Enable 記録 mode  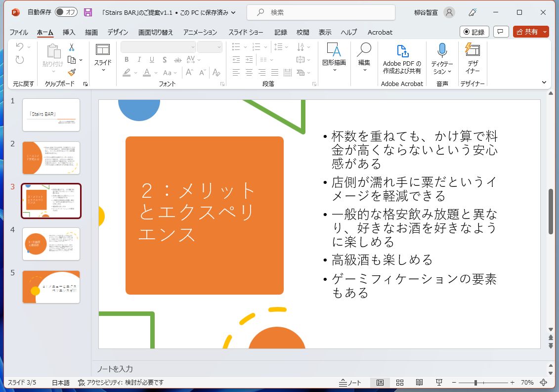pos(473,32)
